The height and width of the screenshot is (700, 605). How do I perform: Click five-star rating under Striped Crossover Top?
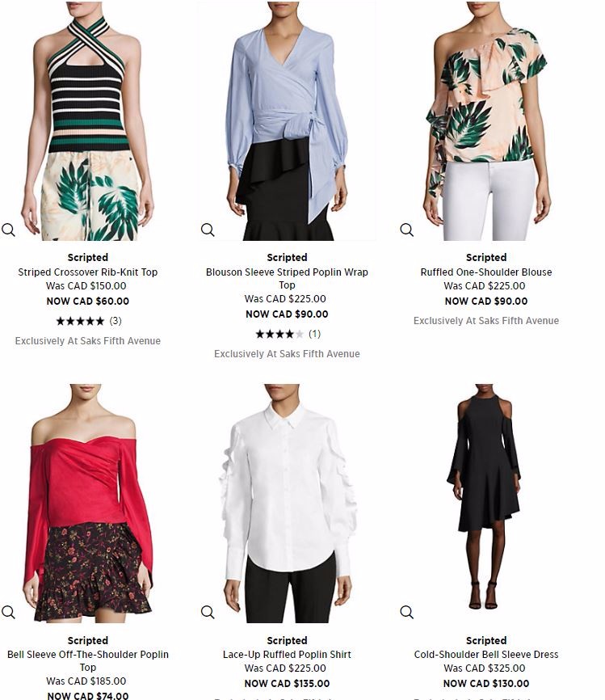[80, 321]
